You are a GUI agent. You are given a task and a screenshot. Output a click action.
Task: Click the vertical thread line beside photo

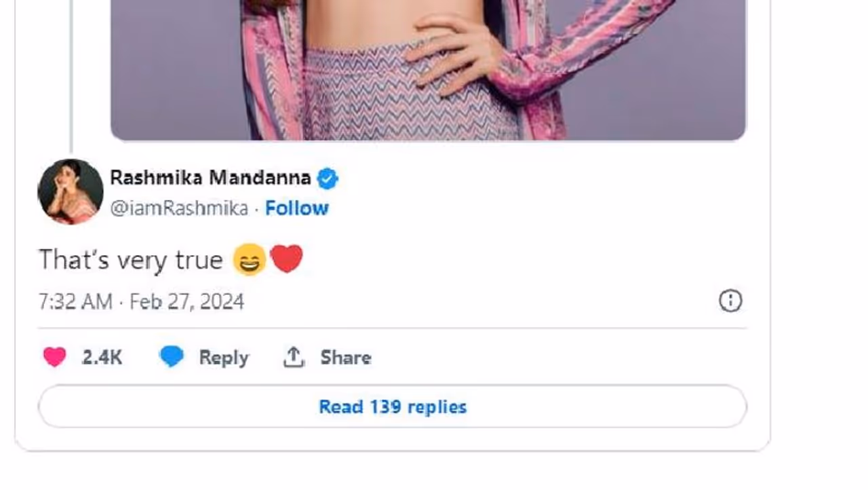point(71,75)
